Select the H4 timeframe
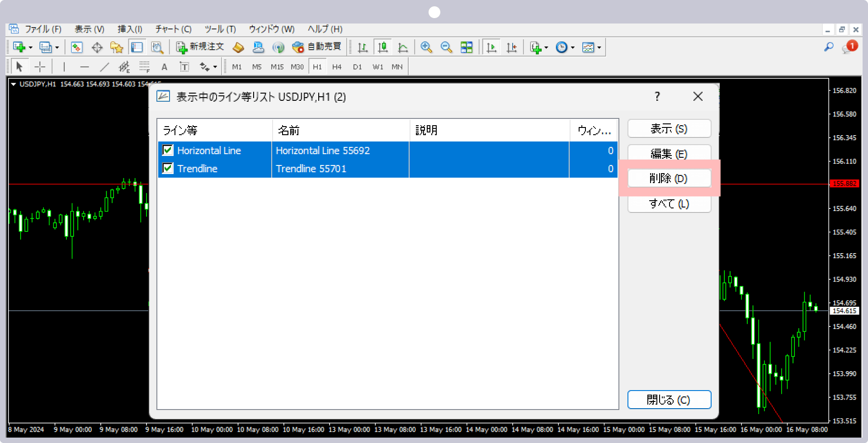 pyautogui.click(x=337, y=67)
